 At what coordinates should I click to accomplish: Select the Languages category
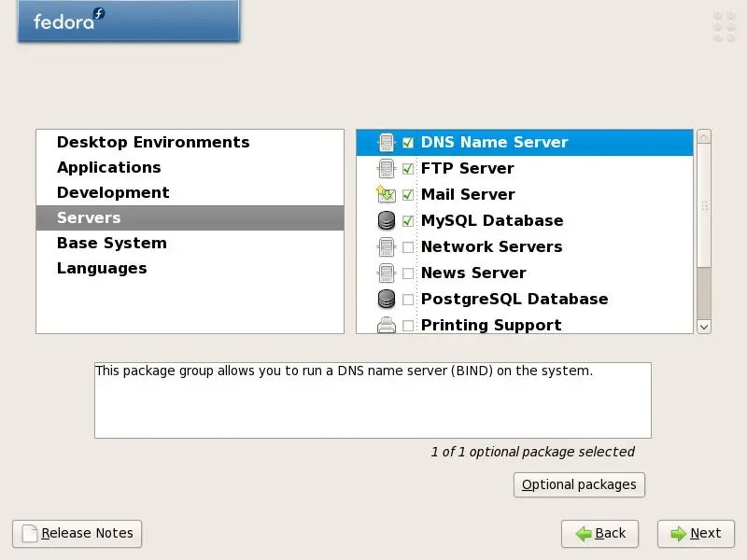(x=190, y=268)
